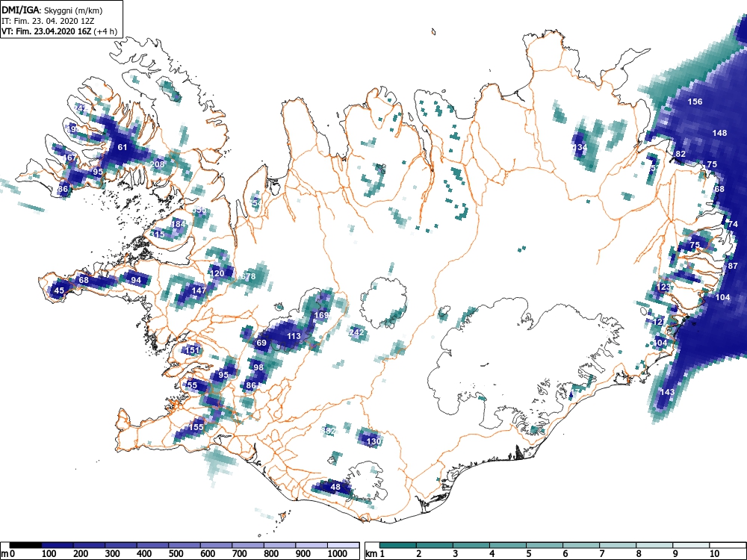
Task: Click the legend swatch starting at 1000 m
Action: (343, 545)
